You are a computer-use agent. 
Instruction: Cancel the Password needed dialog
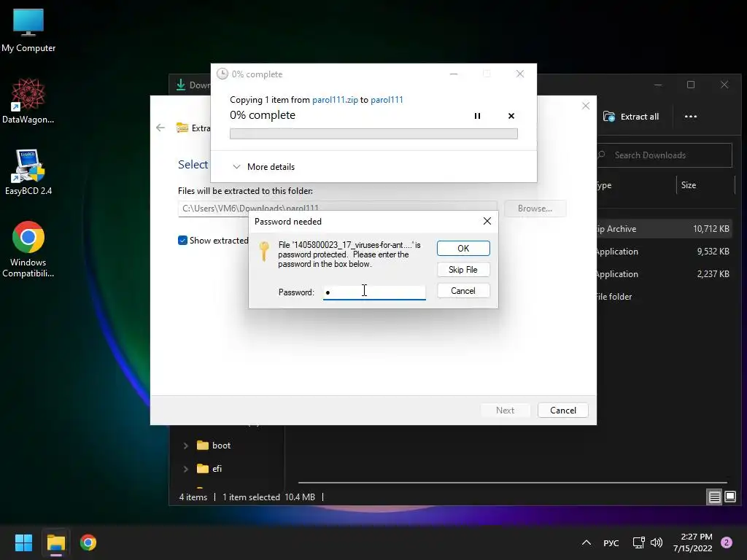463,290
